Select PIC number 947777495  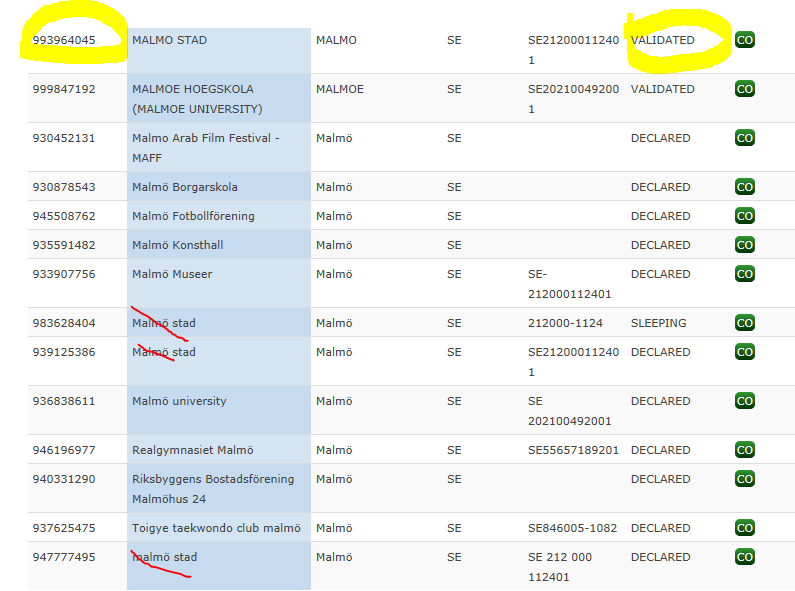(x=64, y=557)
